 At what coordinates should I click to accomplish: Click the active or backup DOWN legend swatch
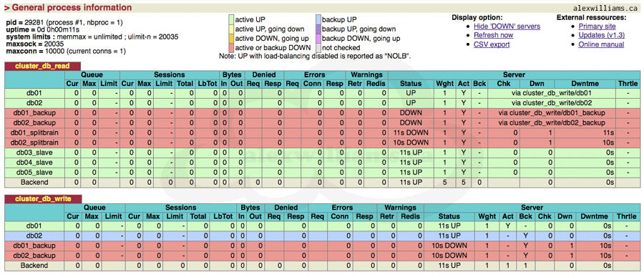231,48
